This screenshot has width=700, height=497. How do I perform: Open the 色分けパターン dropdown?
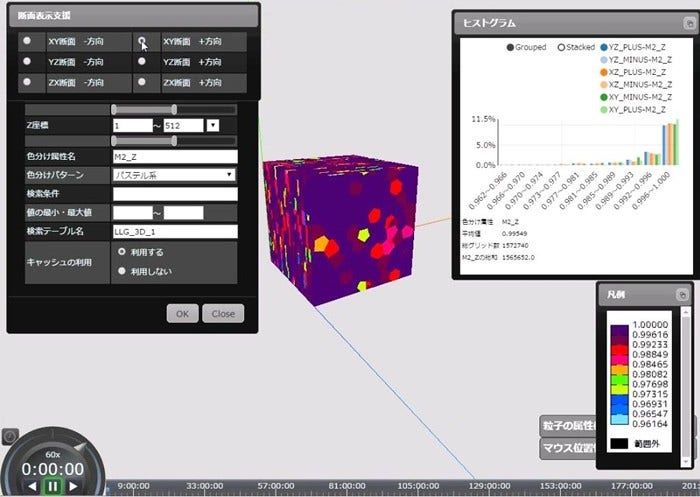point(175,174)
